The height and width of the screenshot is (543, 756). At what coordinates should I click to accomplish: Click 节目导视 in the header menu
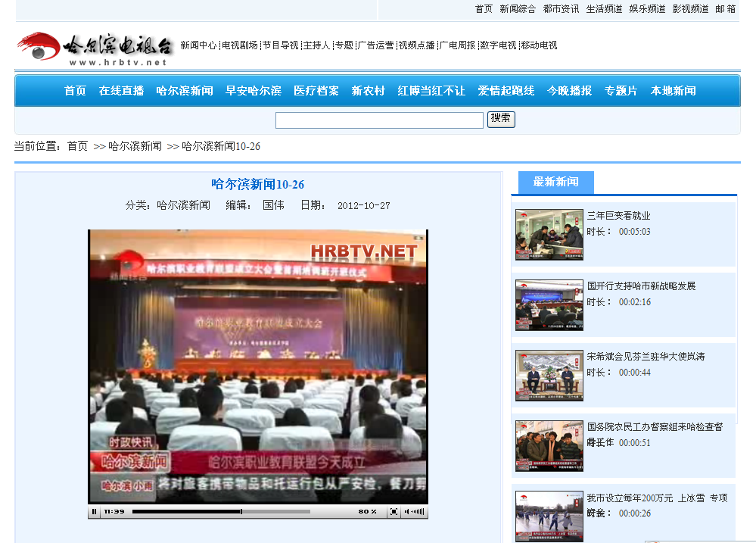281,45
